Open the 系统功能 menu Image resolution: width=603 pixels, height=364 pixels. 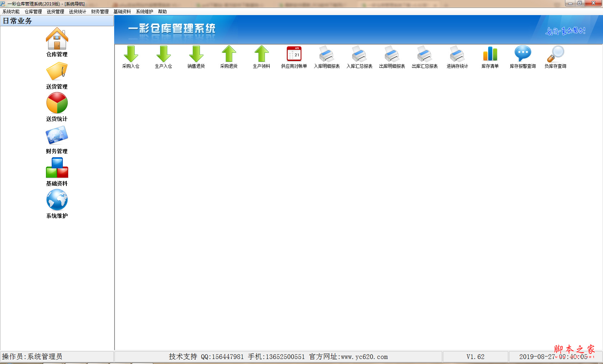coord(11,11)
